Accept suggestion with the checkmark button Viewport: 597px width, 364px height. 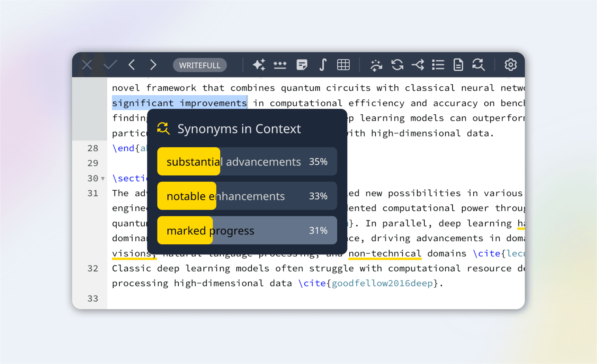(110, 65)
